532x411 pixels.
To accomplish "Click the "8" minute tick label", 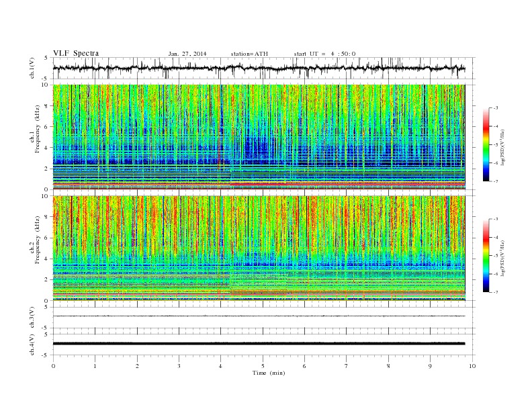I will [388, 366].
